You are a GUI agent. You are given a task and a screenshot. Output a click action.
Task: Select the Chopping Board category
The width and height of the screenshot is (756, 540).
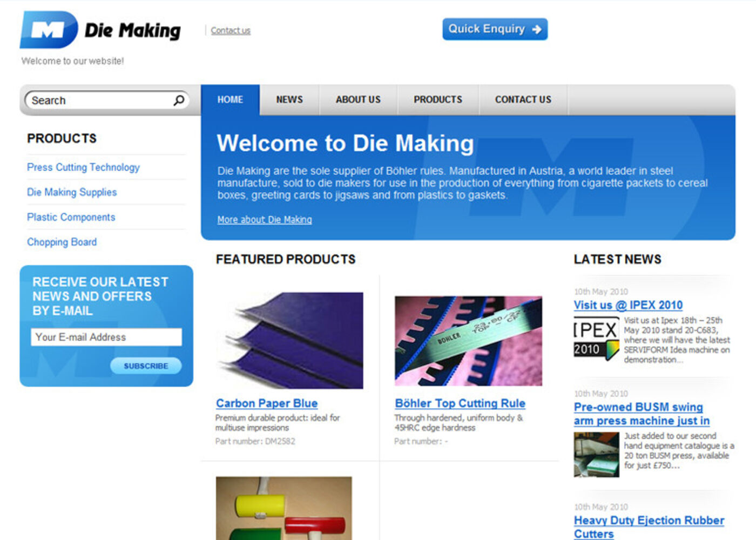[62, 242]
